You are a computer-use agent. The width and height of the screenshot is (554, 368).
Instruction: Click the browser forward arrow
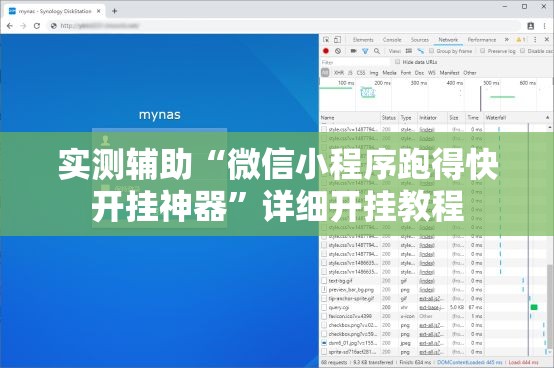click(x=23, y=26)
